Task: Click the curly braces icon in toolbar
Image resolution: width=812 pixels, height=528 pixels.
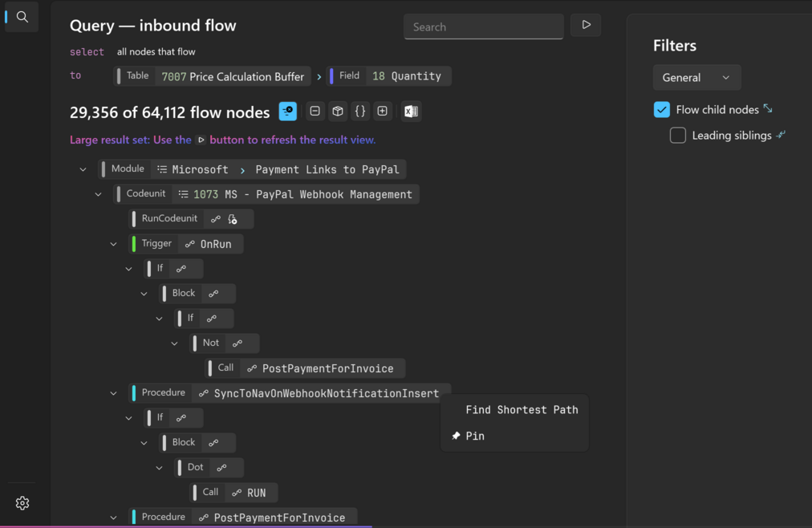Action: (x=360, y=112)
